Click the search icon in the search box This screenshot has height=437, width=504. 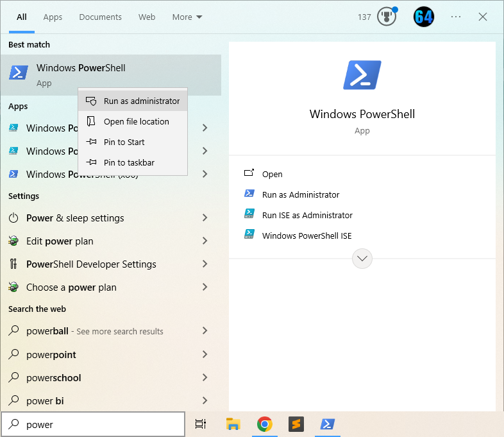click(x=13, y=424)
